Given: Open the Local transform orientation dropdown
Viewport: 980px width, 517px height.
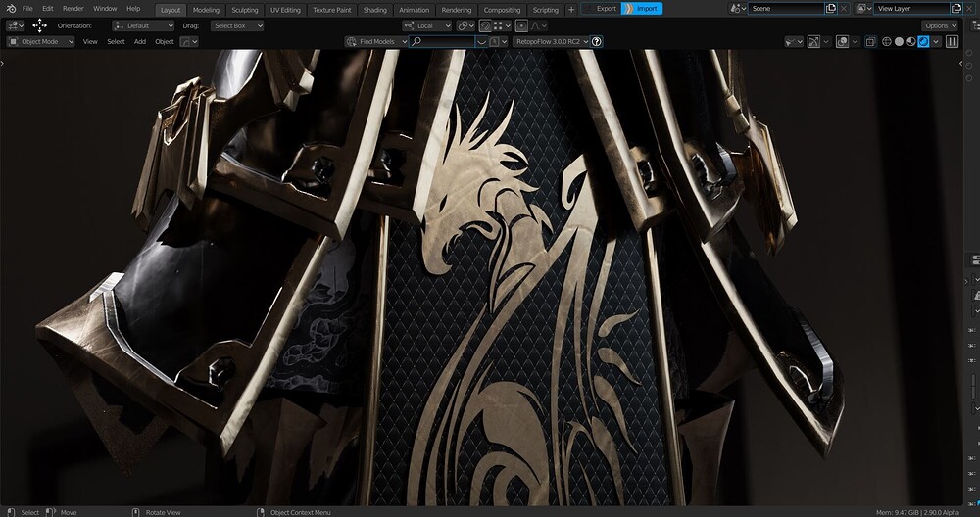Looking at the screenshot, I should (x=427, y=25).
